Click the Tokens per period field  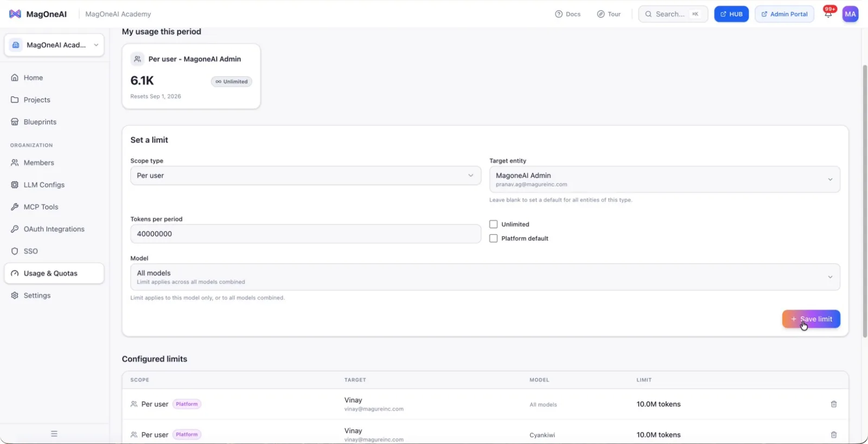tap(305, 234)
